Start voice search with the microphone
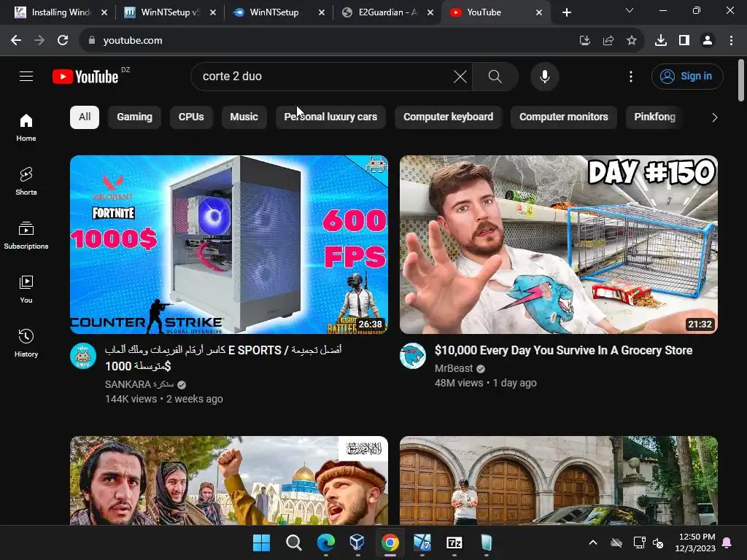 (544, 76)
